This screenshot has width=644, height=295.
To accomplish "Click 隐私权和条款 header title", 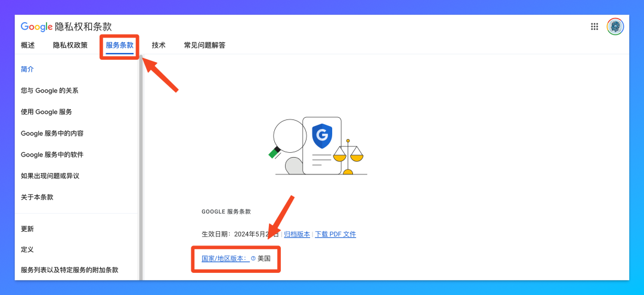I will point(83,27).
